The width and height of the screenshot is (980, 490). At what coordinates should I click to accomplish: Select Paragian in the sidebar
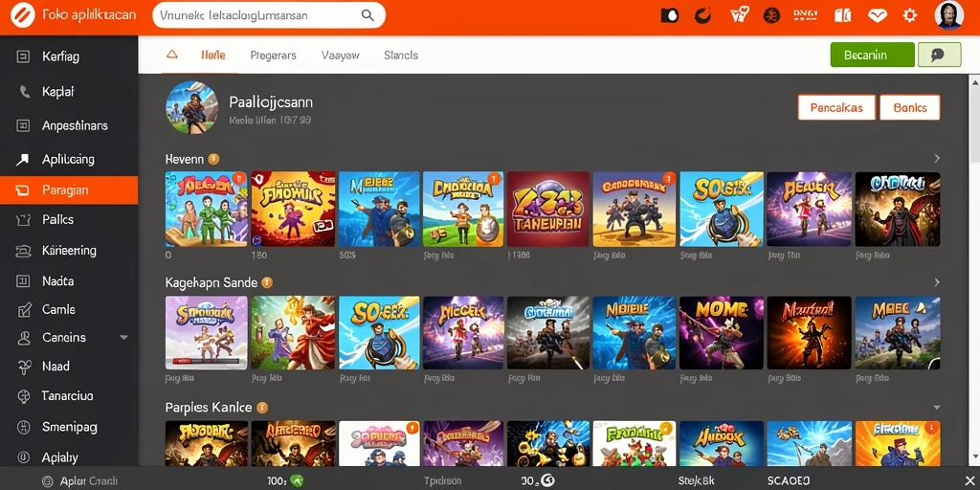pyautogui.click(x=69, y=190)
